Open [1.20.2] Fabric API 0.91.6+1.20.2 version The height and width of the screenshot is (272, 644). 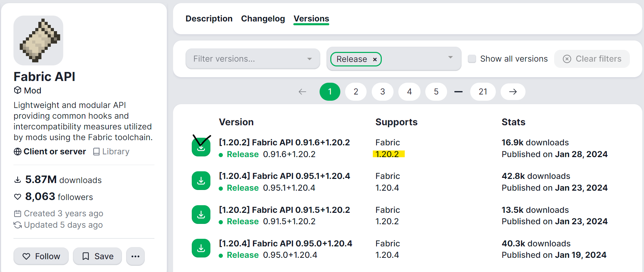coord(284,143)
